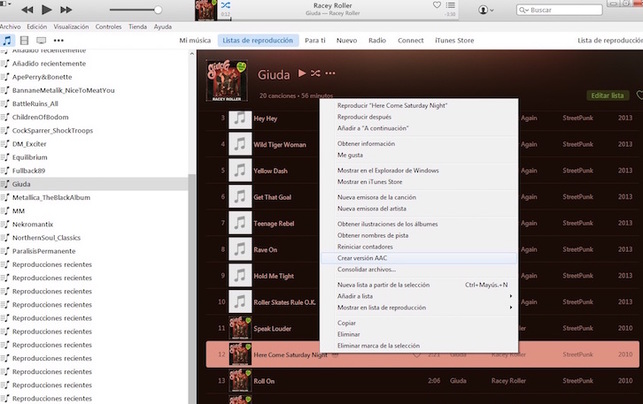Switch to Mi música tab
643x404 pixels.
pyautogui.click(x=195, y=40)
